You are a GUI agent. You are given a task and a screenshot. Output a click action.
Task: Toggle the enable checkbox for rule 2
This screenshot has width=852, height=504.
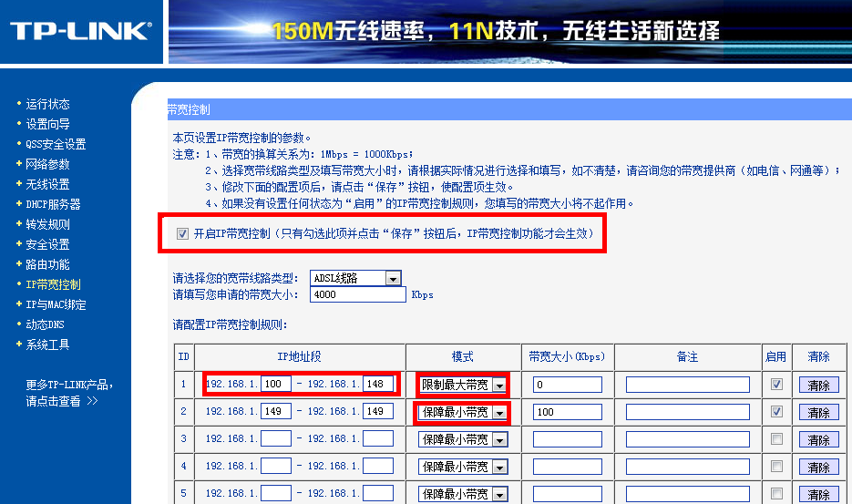click(776, 412)
